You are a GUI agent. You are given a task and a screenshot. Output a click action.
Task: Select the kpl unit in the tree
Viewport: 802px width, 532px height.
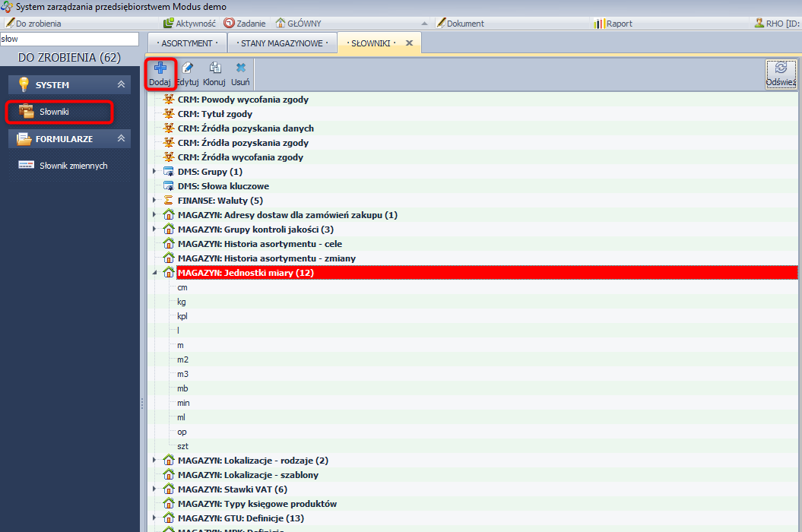[x=182, y=316]
